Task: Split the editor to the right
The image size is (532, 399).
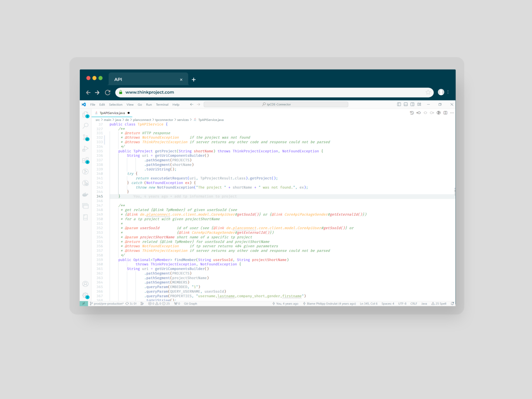Action: coord(445,113)
